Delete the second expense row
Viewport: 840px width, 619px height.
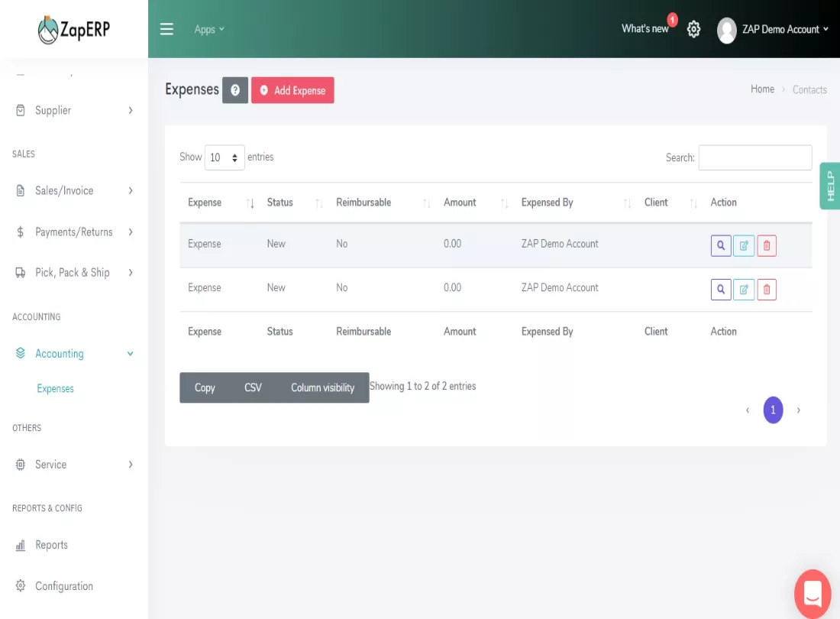point(767,290)
